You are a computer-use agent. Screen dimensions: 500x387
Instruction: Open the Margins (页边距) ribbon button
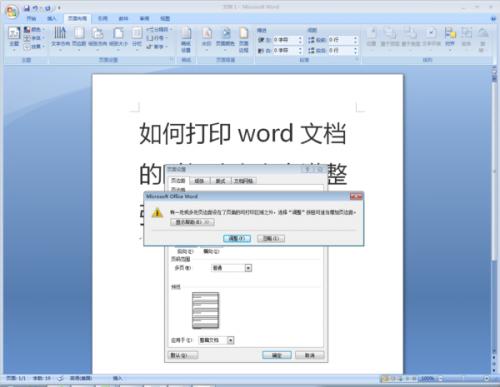[x=79, y=38]
